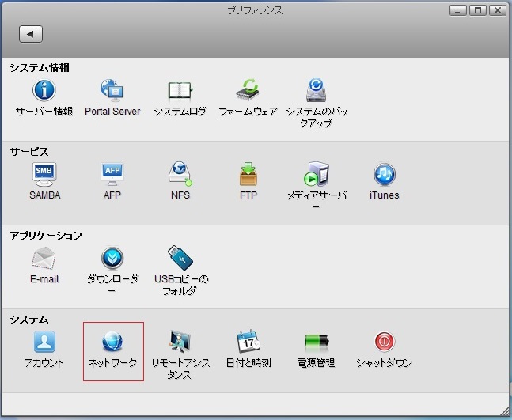The width and height of the screenshot is (512, 420).
Task: Open the E-mail envelope icon
Action: pyautogui.click(x=44, y=258)
